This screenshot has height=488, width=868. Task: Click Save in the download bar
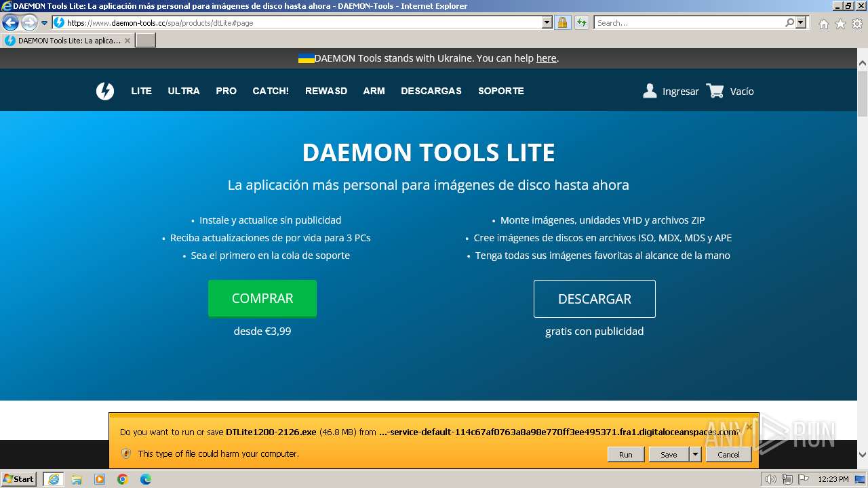[669, 455]
